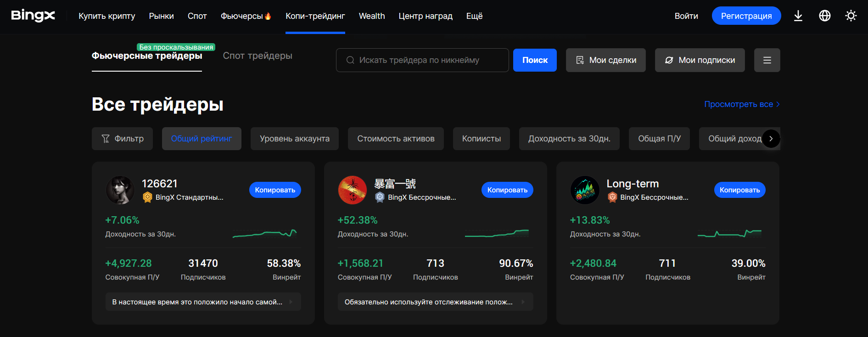Open the app download icon
The image size is (868, 337).
[798, 16]
